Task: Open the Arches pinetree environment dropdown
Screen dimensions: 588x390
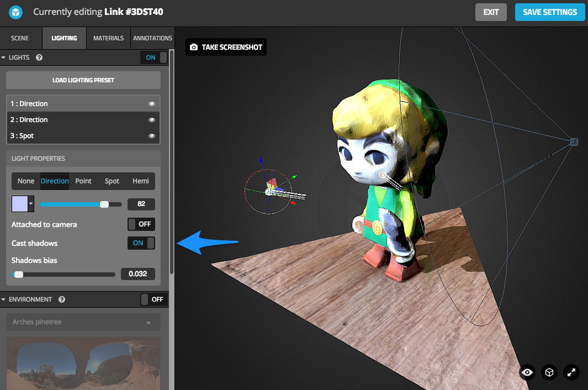Action: coord(83,322)
